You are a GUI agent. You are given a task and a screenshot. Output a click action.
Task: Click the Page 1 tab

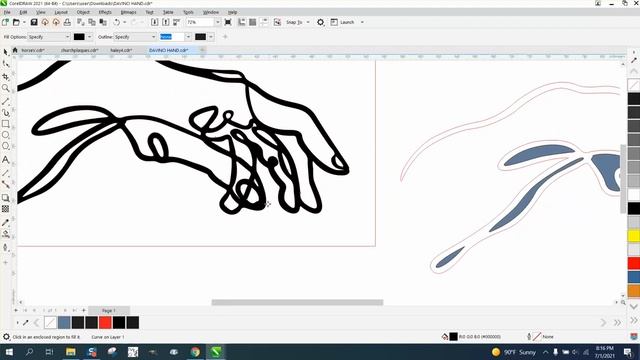click(109, 311)
